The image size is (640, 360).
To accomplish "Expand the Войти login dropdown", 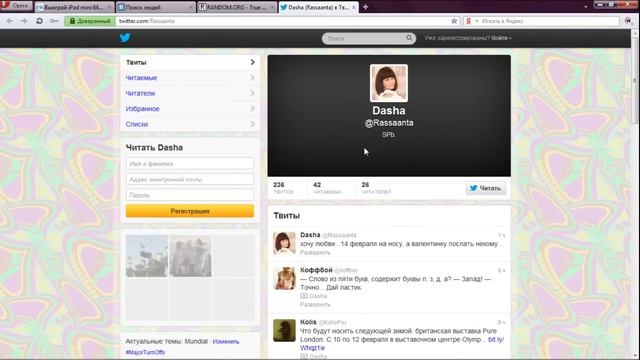I will click(x=501, y=38).
